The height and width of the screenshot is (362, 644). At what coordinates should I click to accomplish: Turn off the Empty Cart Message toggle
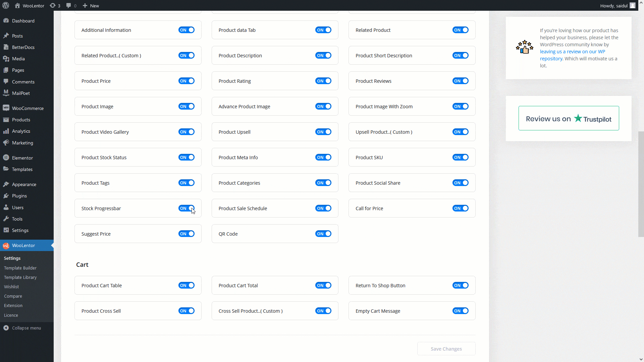coord(460,311)
